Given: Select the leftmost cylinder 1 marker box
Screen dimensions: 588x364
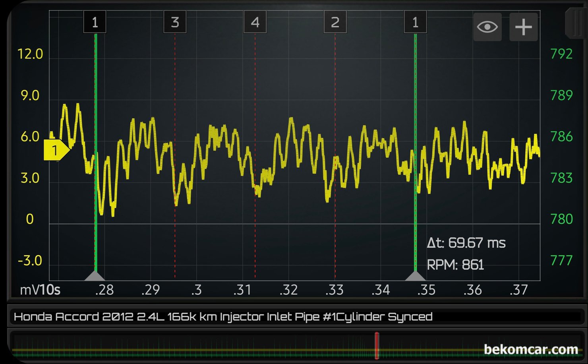Looking at the screenshot, I should coord(95,22).
